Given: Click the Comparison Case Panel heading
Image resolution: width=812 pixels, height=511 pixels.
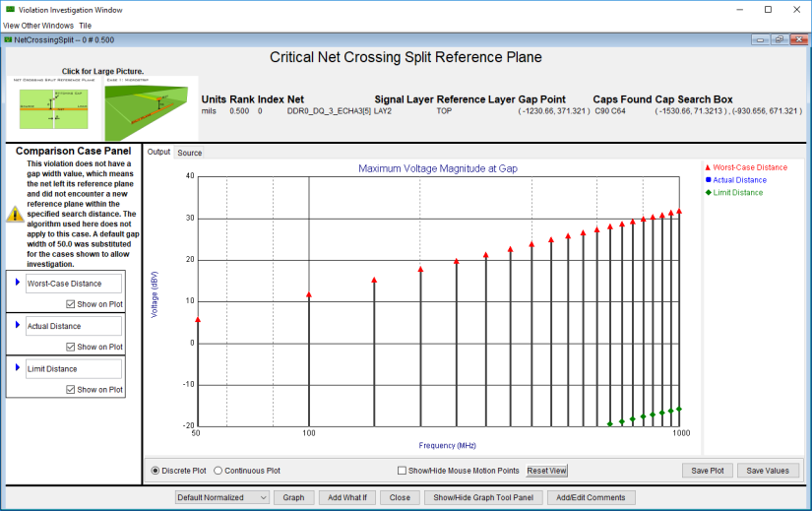Looking at the screenshot, I should [73, 151].
